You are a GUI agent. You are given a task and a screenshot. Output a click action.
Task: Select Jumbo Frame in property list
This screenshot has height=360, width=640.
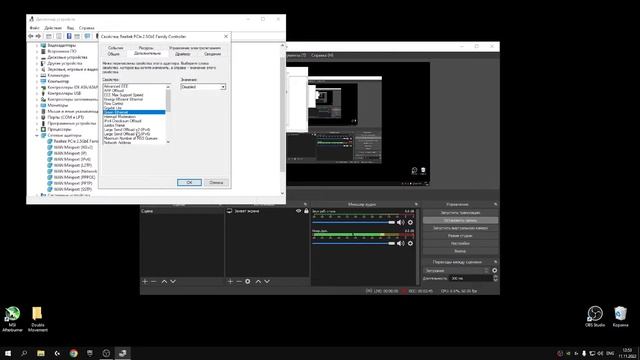[x=114, y=125]
